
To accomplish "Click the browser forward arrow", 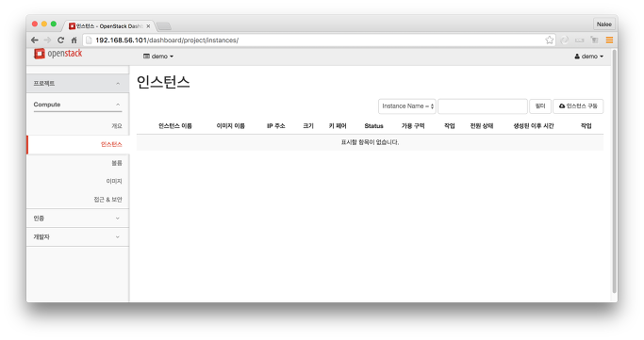I will coord(48,40).
